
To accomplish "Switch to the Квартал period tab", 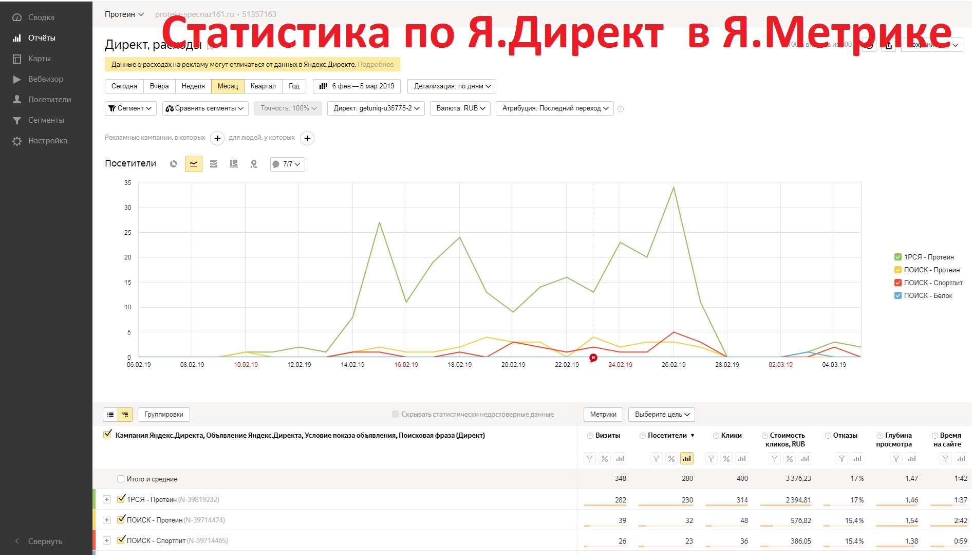I will tap(263, 86).
